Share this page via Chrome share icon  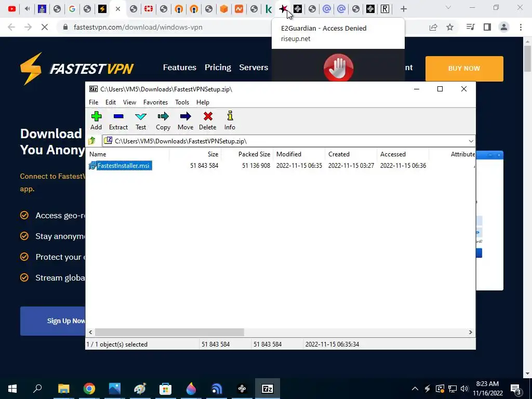[433, 27]
